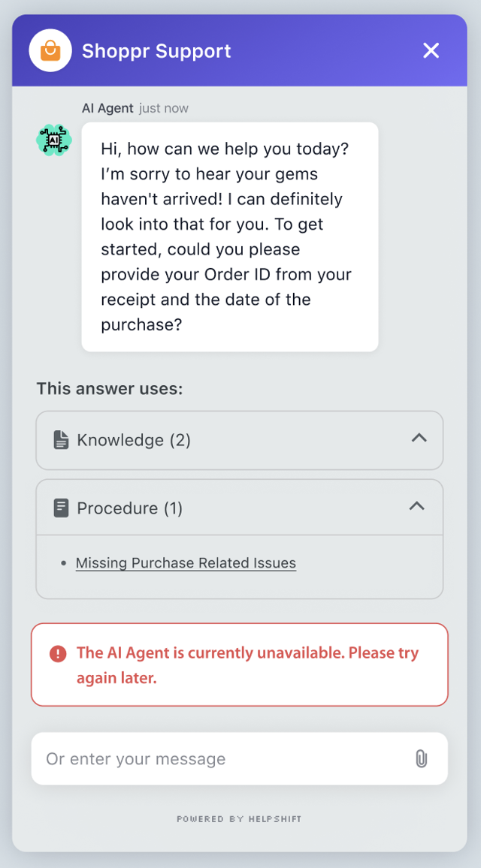Click the Knowledge document icon
The image size is (481, 868).
click(61, 440)
